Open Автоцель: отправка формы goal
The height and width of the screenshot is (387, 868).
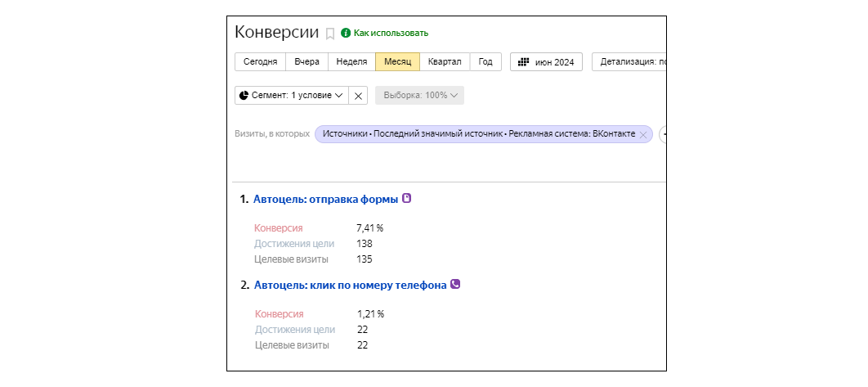coord(325,199)
